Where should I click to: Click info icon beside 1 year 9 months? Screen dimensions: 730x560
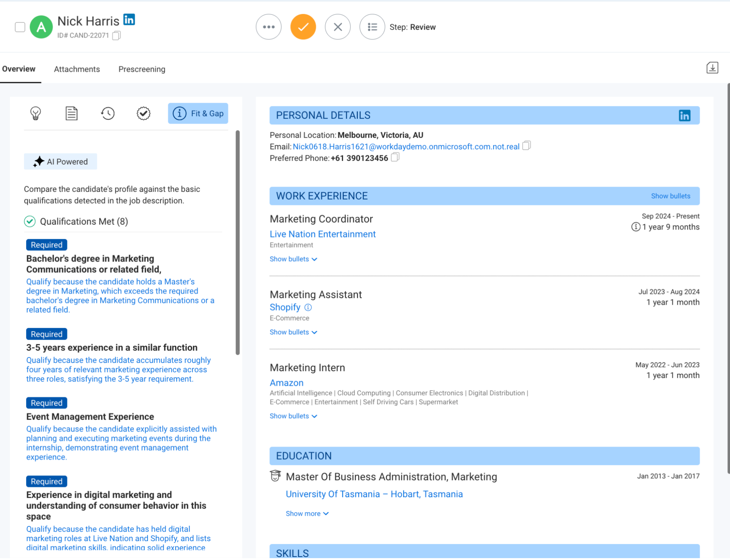[635, 227]
